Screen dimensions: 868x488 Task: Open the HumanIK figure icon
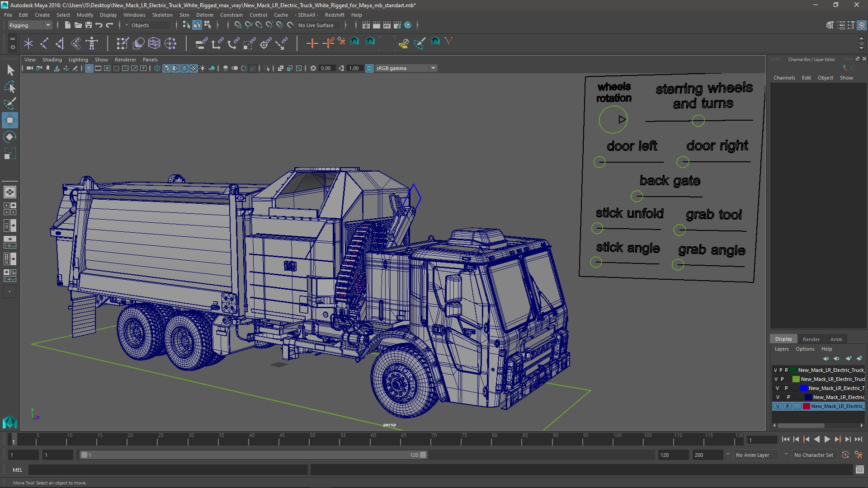point(92,43)
